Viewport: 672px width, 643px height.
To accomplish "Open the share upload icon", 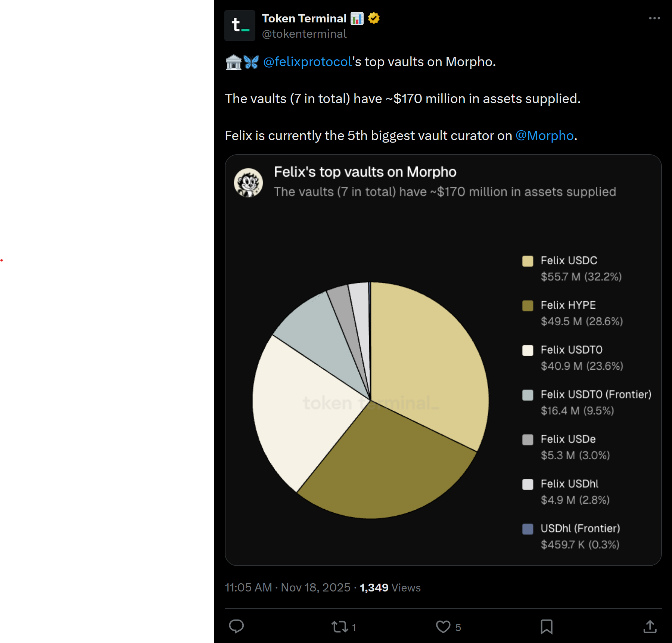I will tap(650, 627).
